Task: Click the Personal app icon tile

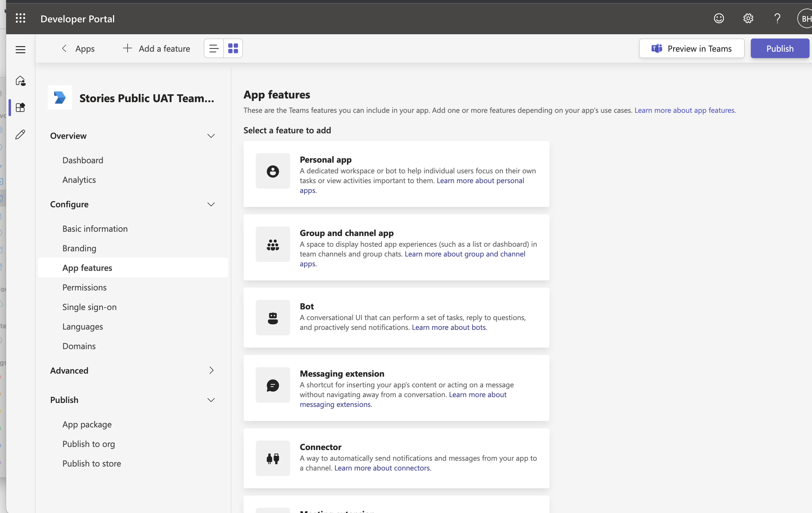Action: (273, 171)
